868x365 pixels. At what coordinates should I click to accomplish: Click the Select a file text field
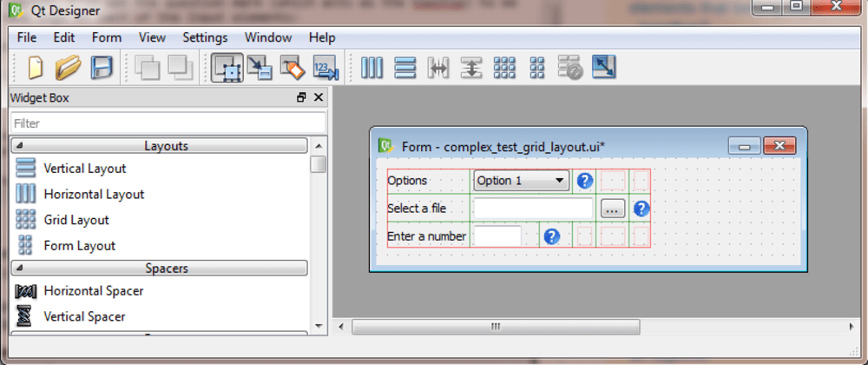click(534, 209)
